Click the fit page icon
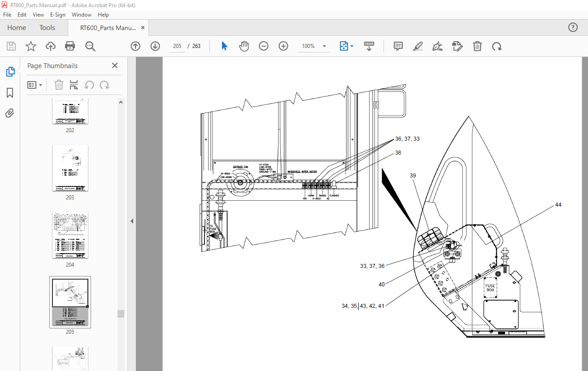The width and height of the screenshot is (588, 371). click(x=344, y=46)
